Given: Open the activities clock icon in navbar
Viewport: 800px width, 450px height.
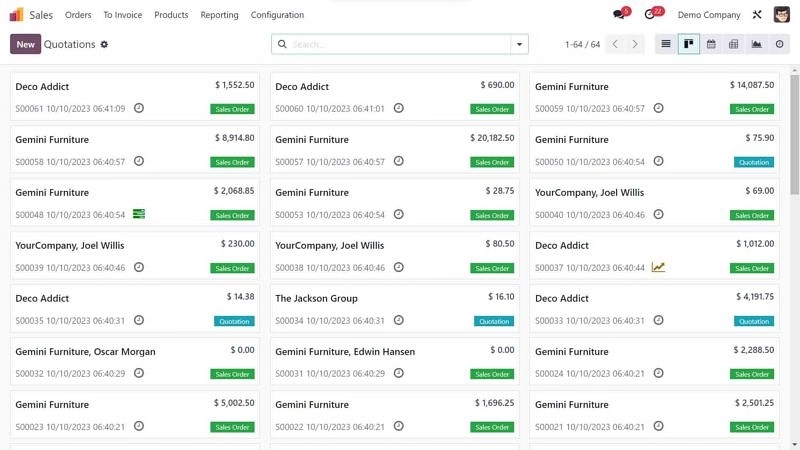Looking at the screenshot, I should pos(651,15).
